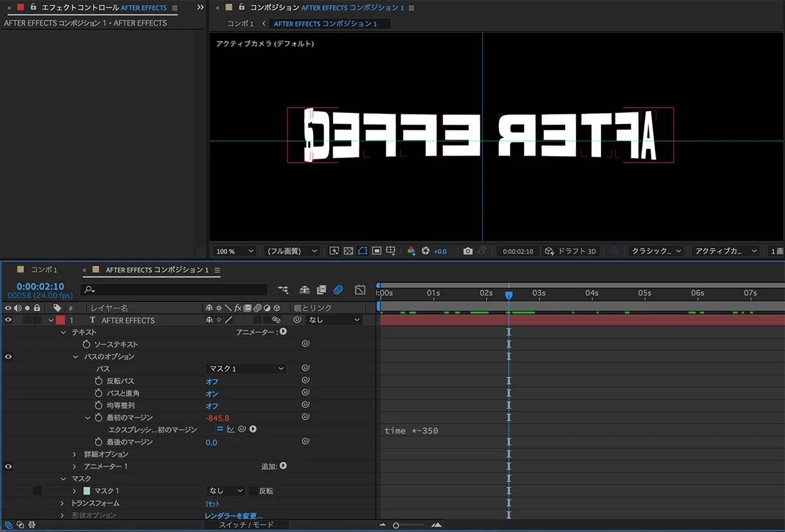Check the 反転 mask invert checkbox

click(253, 491)
